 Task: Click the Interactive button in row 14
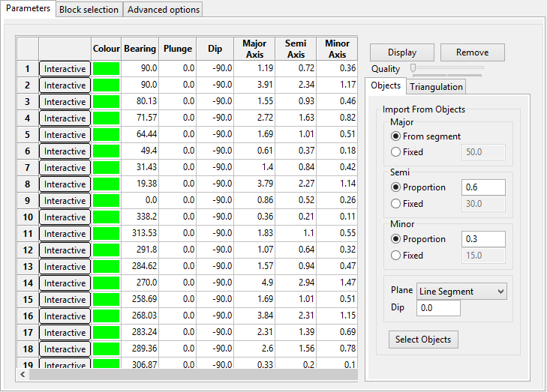65,283
